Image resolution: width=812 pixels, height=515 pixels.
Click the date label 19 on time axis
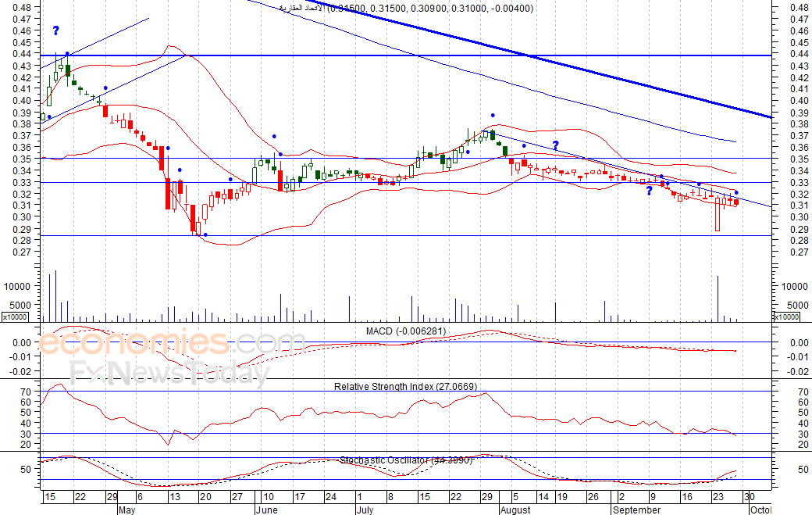pos(562,497)
